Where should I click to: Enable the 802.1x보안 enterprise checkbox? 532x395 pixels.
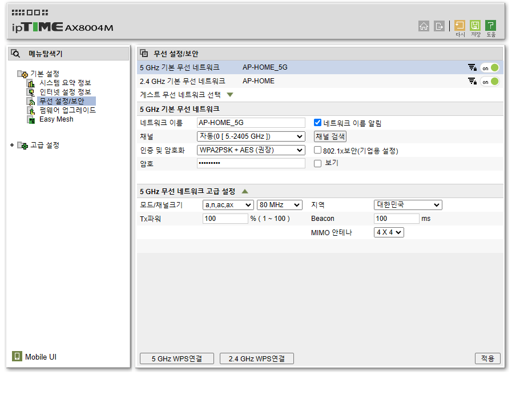pos(317,150)
